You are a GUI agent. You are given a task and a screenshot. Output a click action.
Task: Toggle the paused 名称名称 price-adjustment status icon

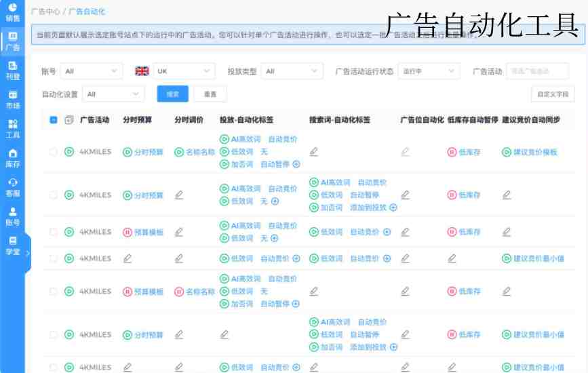point(179,292)
